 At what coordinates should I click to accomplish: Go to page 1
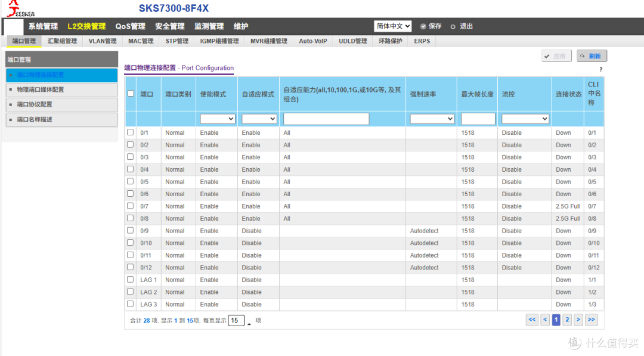pyautogui.click(x=556, y=320)
